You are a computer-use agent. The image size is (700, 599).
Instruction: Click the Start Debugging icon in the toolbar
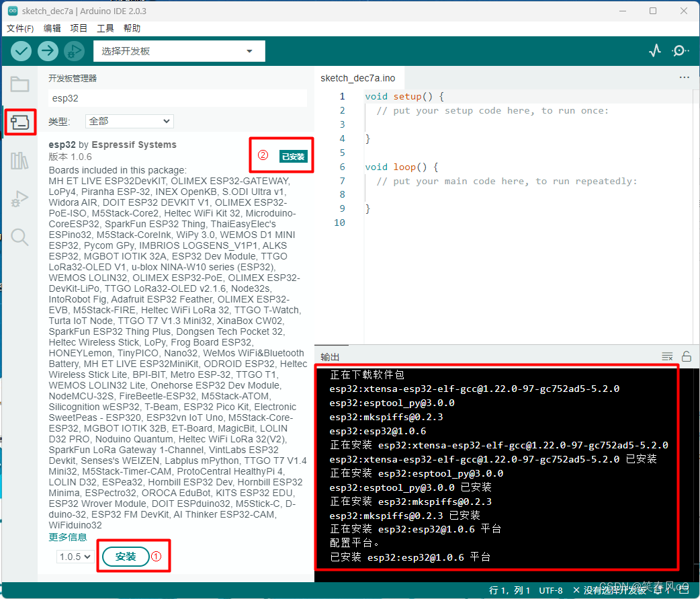74,50
